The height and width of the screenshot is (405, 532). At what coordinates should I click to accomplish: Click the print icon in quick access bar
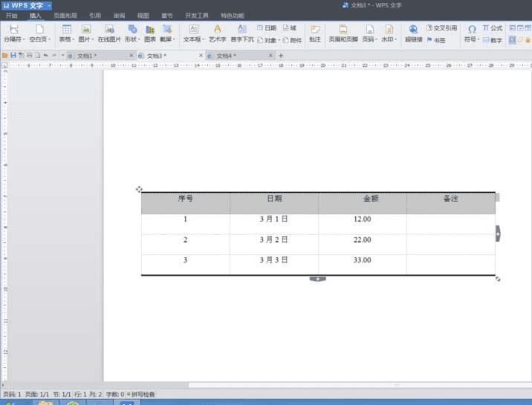(x=30, y=55)
